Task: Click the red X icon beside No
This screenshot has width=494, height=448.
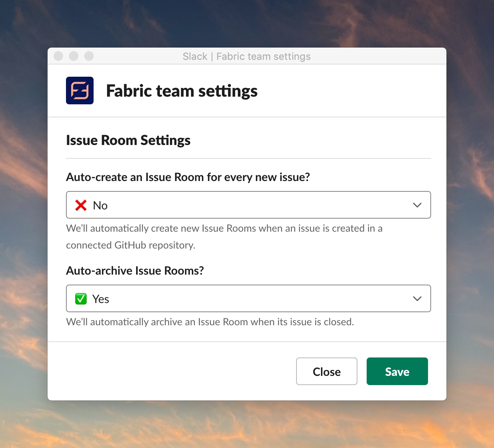Action: click(81, 205)
